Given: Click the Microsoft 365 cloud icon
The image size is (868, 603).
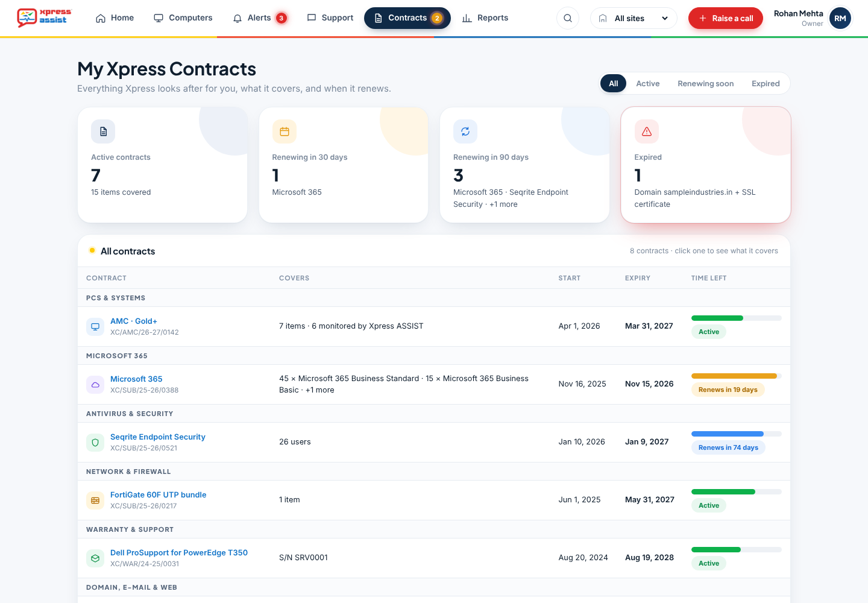Looking at the screenshot, I should point(95,385).
